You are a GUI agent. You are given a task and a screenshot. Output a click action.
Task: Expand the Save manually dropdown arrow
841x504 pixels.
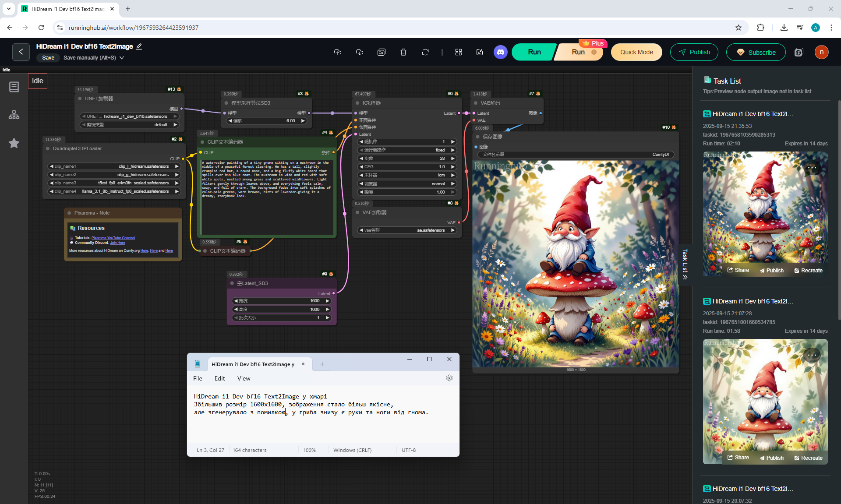tap(122, 58)
